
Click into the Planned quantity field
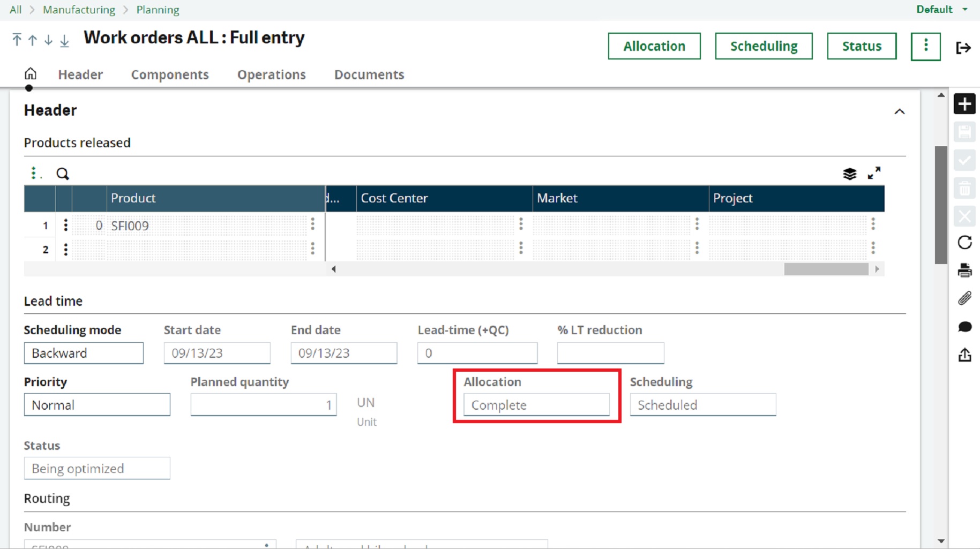[x=263, y=405]
